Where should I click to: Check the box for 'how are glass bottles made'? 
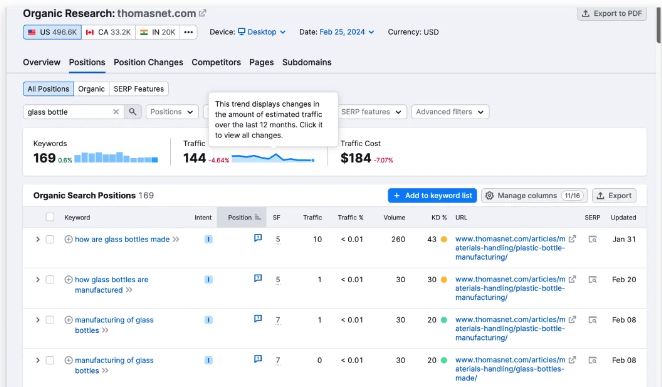pos(50,239)
